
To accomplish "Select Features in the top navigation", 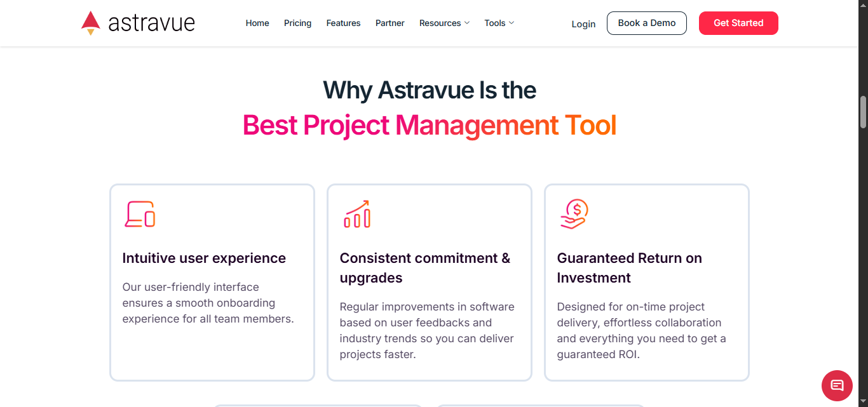I will [x=343, y=23].
